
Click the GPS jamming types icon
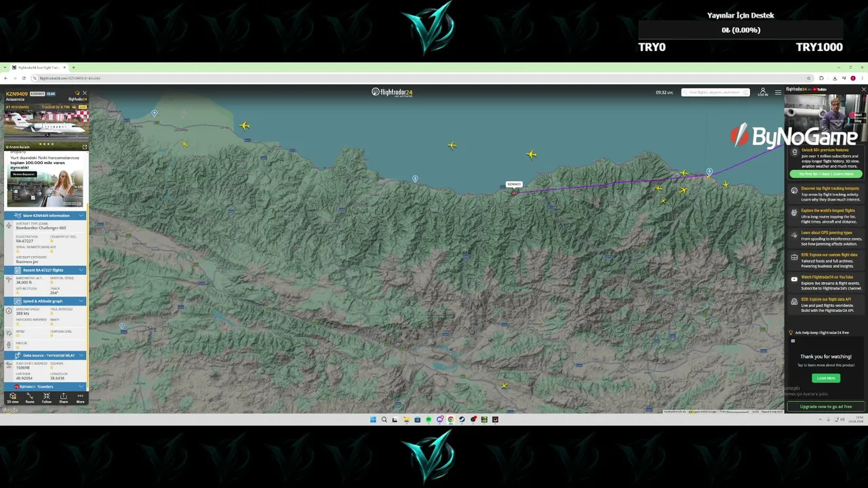tap(794, 235)
